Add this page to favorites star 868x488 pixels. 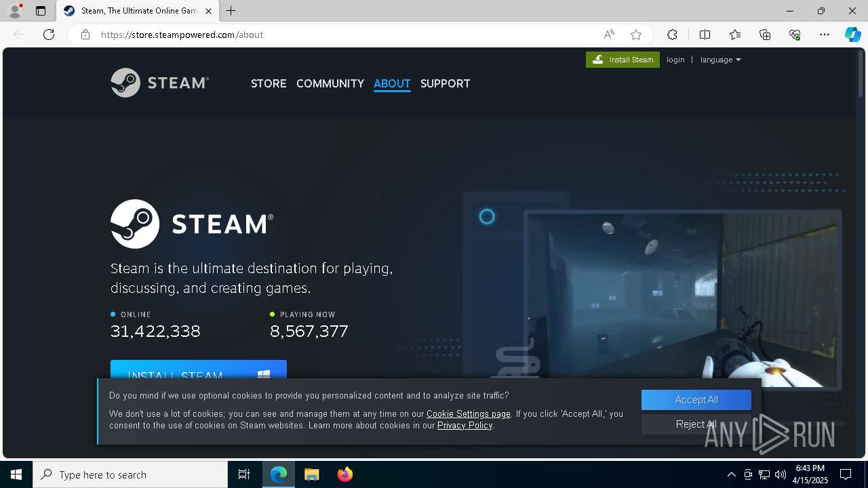pyautogui.click(x=636, y=35)
